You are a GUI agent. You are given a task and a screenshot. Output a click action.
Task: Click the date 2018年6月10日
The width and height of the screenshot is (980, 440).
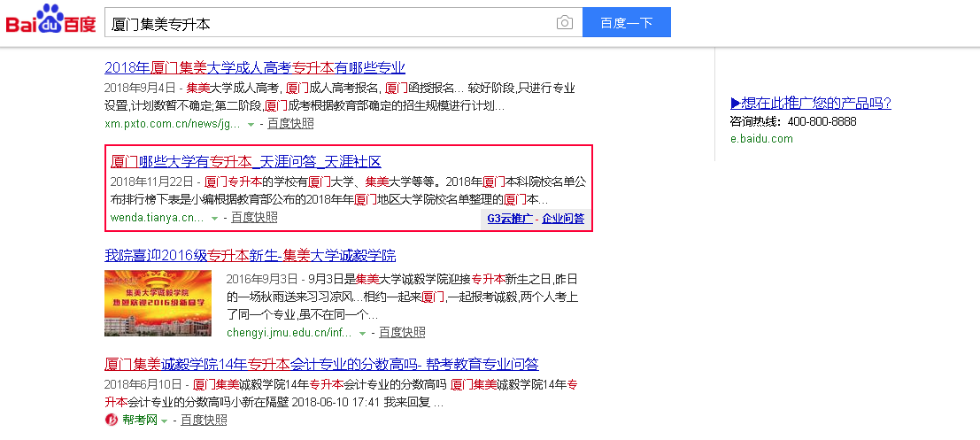point(143,383)
